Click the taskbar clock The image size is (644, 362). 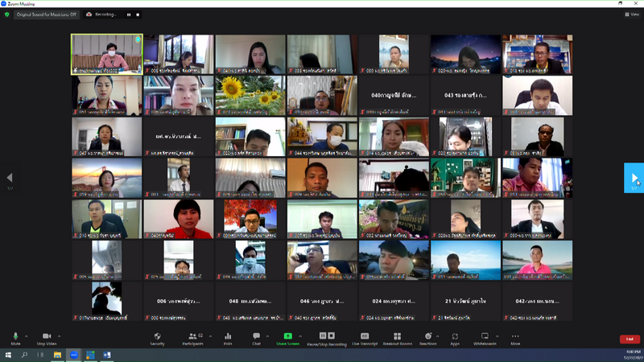coord(633,355)
